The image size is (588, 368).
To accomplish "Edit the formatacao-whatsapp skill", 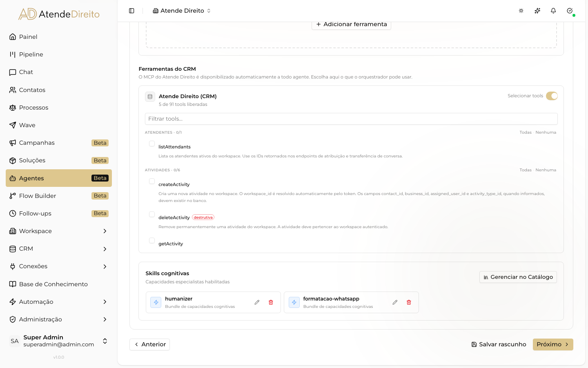I will click(395, 302).
